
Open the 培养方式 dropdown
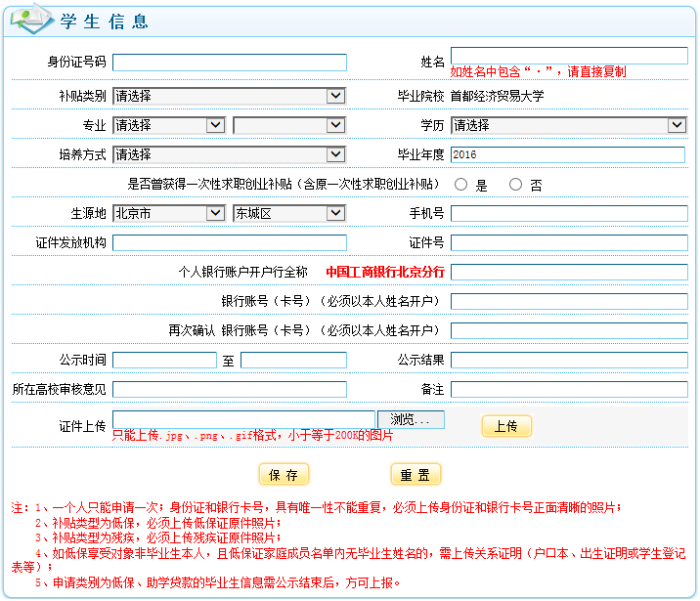[229, 154]
